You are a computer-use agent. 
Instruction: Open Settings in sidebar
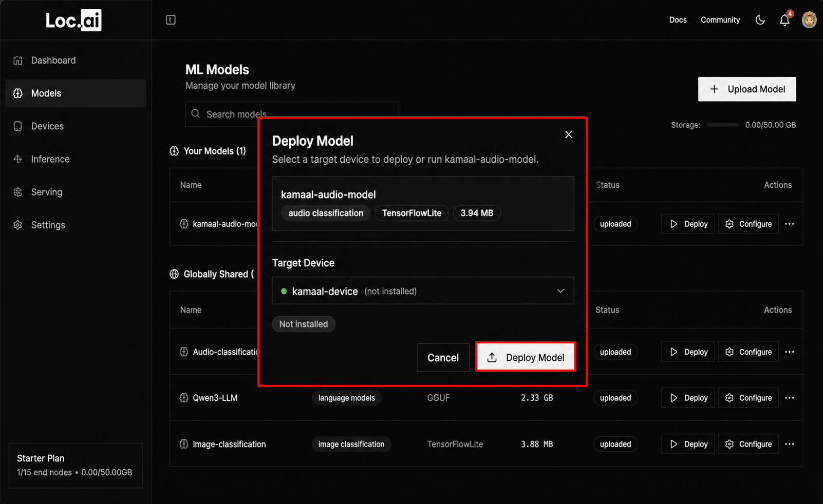pyautogui.click(x=76, y=225)
